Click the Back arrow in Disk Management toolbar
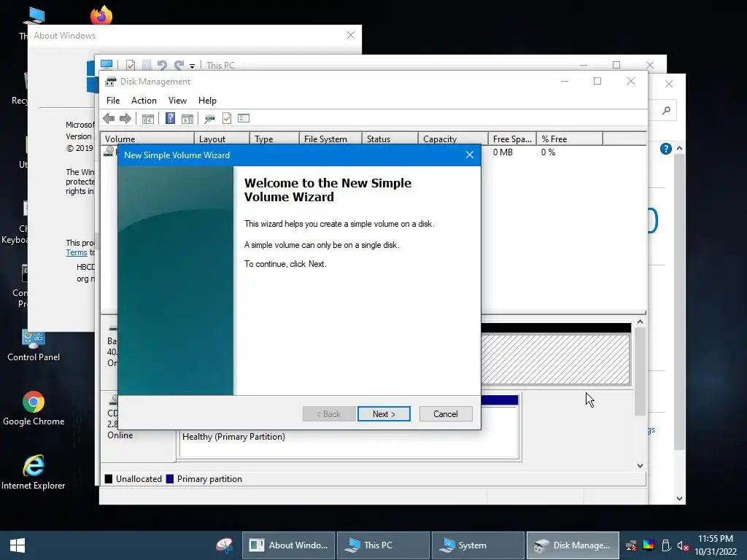The height and width of the screenshot is (560, 747). click(x=109, y=119)
